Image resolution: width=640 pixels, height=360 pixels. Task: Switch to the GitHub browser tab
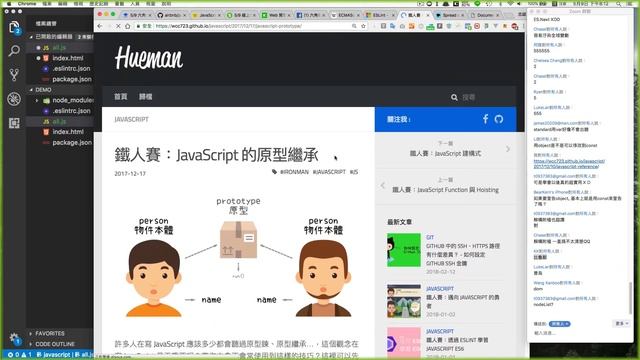tap(171, 15)
